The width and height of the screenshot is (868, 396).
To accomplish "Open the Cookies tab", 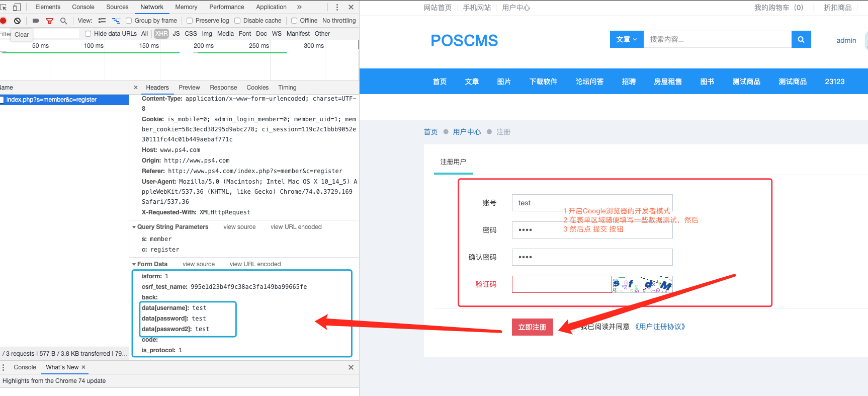I will click(257, 88).
